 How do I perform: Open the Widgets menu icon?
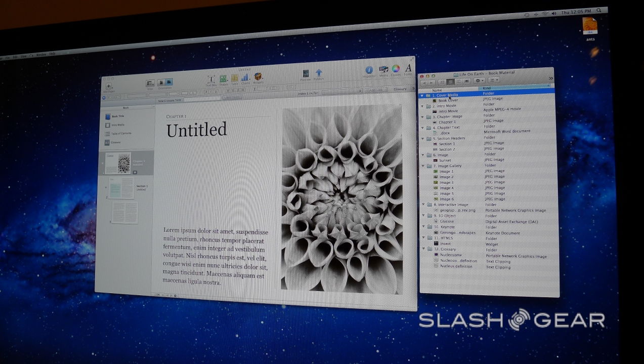tap(258, 77)
